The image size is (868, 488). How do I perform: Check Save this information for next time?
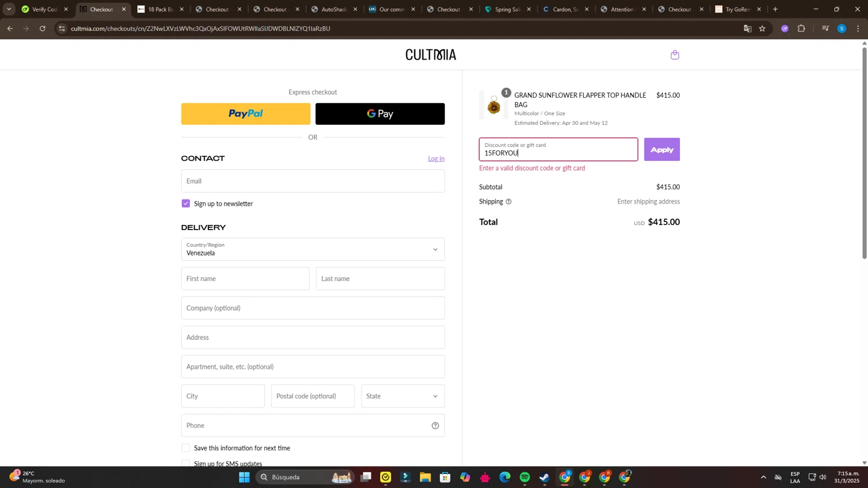point(186,448)
